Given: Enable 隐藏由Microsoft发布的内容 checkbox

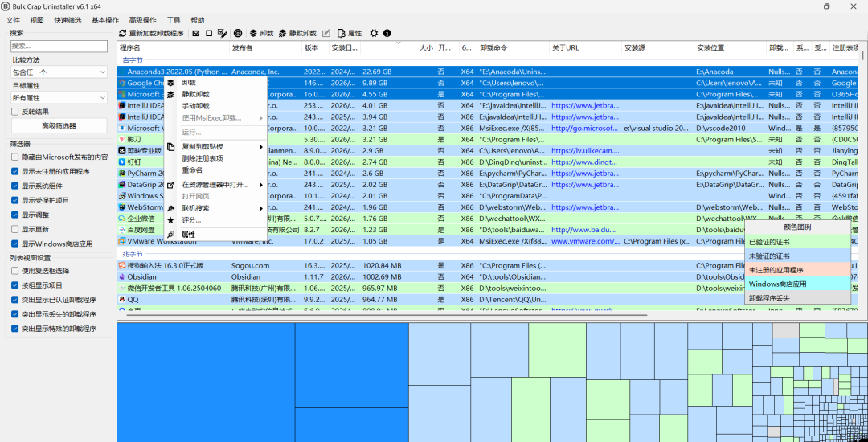Looking at the screenshot, I should (15, 157).
